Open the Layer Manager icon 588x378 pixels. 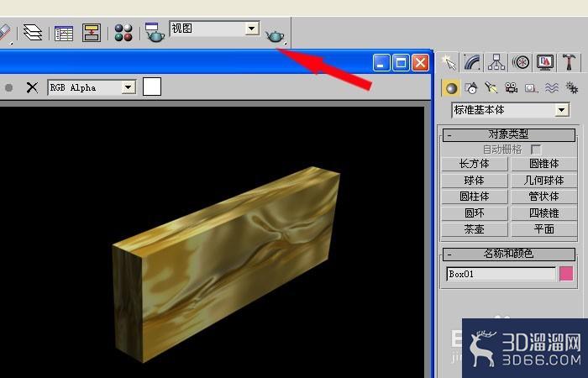[33, 33]
